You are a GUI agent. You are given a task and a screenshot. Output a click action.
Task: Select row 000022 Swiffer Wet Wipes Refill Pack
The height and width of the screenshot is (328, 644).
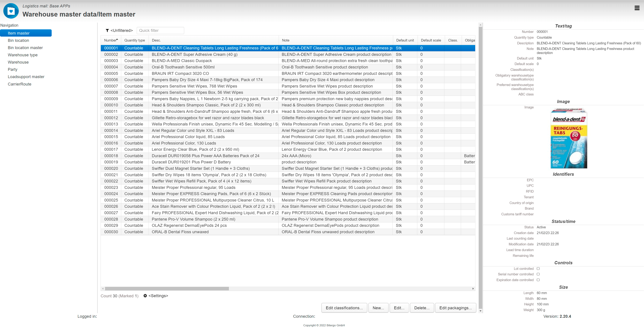pyautogui.click(x=288, y=181)
